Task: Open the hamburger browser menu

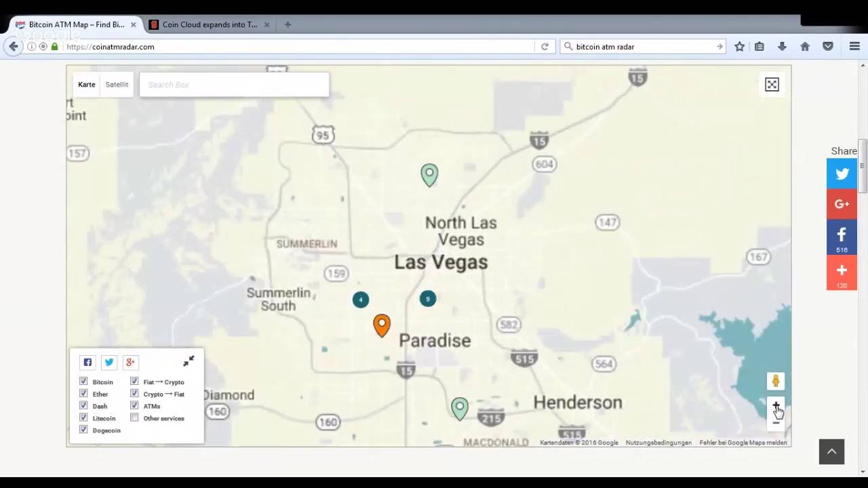Action: point(854,47)
